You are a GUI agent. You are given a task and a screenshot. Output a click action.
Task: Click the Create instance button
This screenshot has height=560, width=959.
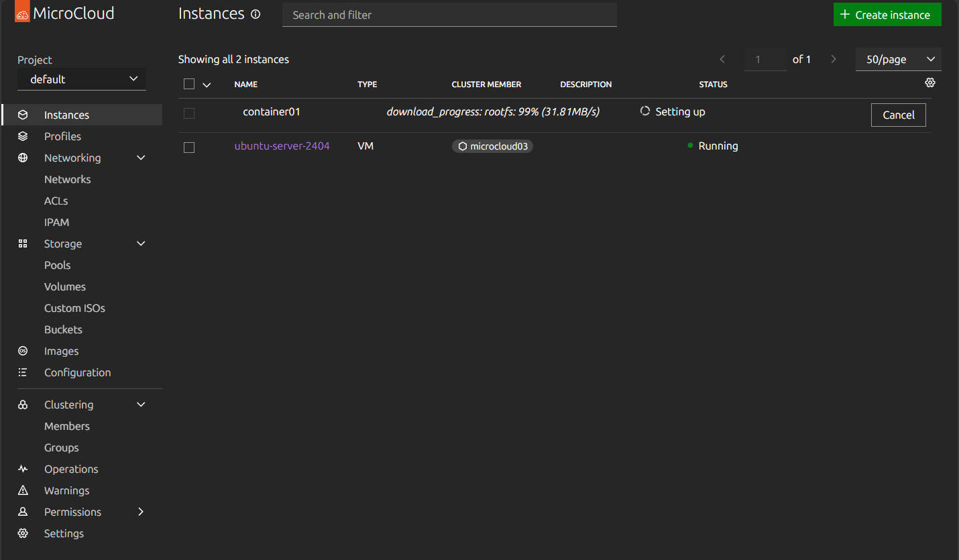click(887, 15)
